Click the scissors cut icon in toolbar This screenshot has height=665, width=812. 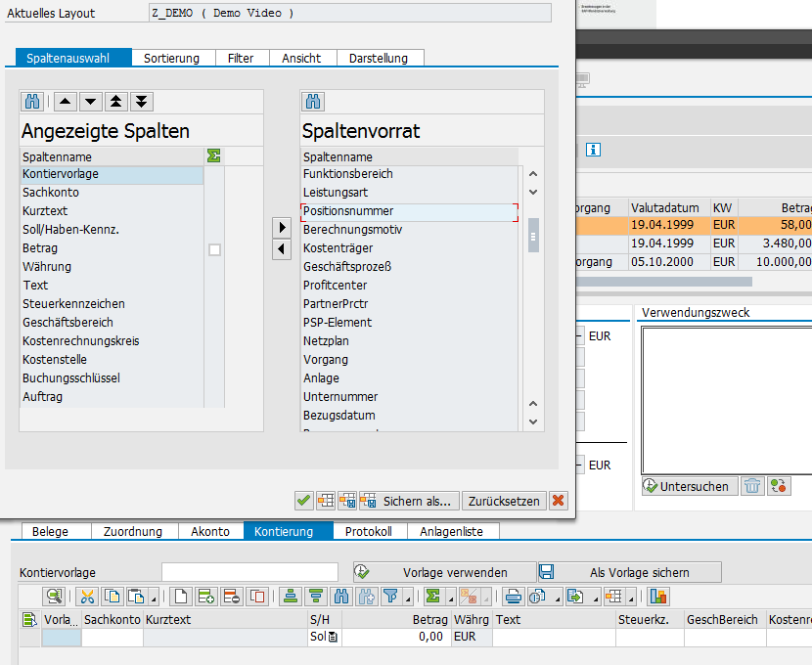(x=87, y=596)
